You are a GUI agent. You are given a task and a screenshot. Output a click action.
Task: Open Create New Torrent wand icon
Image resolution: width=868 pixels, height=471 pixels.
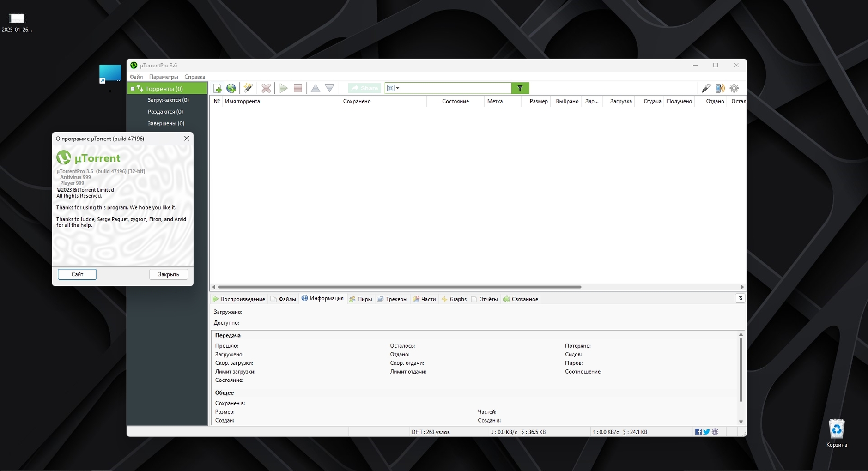248,88
